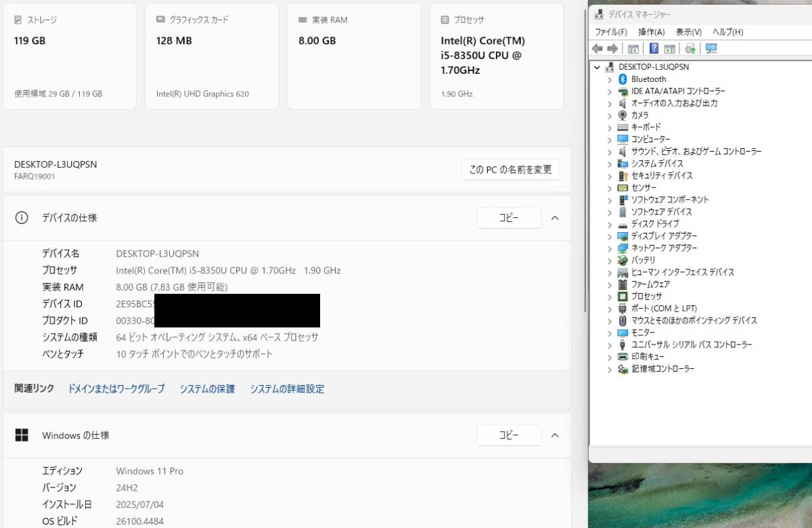Click the バッテリ device icon

click(623, 260)
